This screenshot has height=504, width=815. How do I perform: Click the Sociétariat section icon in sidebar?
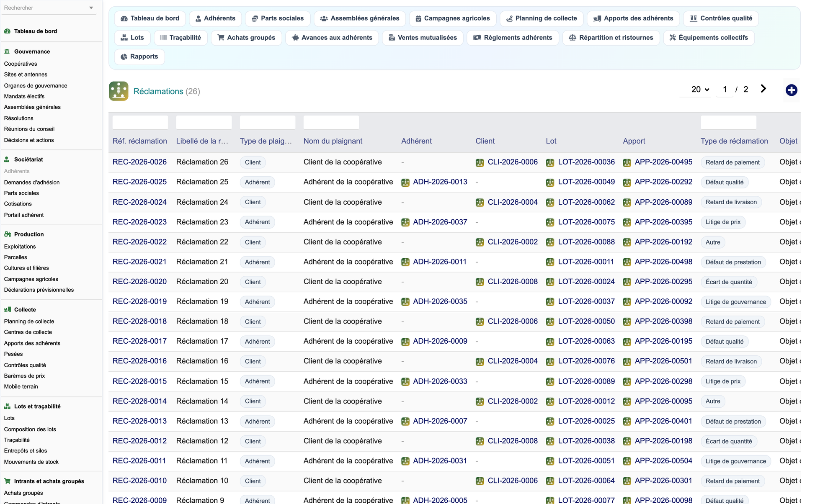7,159
